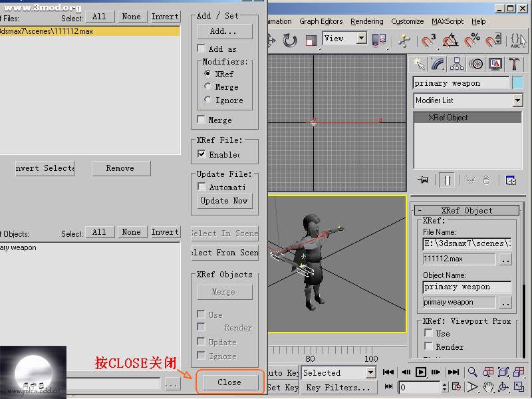The height and width of the screenshot is (399, 532).
Task: Open the MAXScript menu
Action: tap(448, 21)
